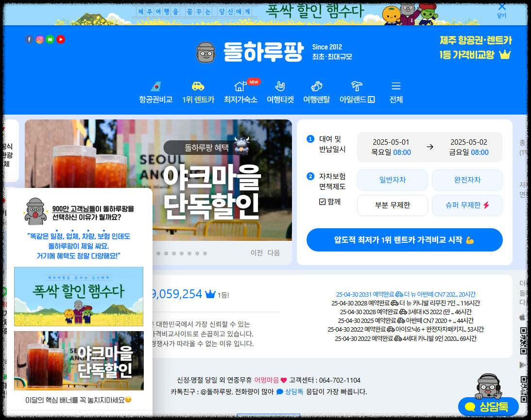The image size is (531, 420).
Task: Click the Apple icon on right edge
Action: pyautogui.click(x=523, y=317)
